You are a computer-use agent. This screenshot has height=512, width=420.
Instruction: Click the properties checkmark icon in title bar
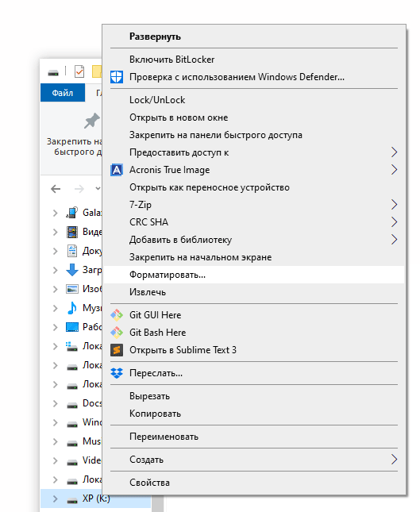point(79,71)
